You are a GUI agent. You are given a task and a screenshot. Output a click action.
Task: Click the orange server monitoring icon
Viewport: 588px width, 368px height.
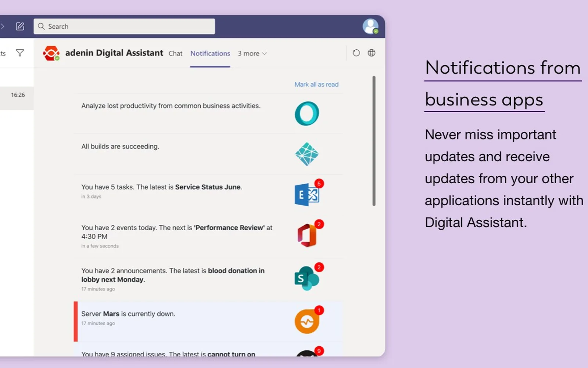pos(307,322)
